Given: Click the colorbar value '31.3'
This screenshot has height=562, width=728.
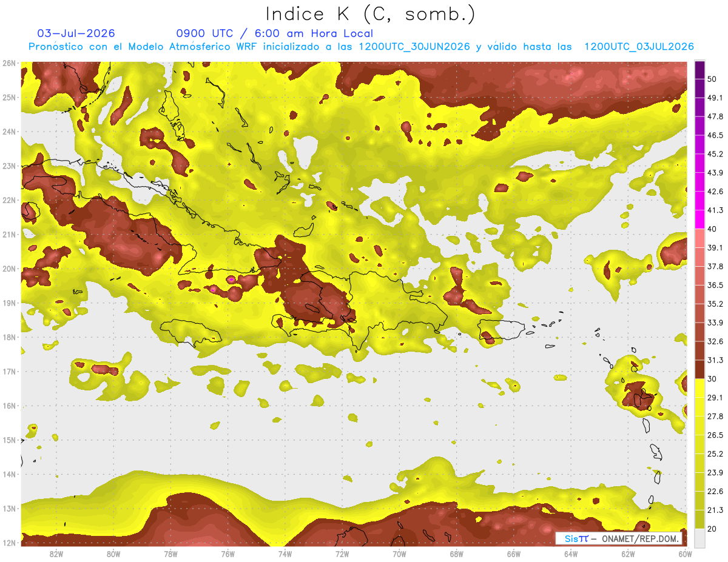Looking at the screenshot, I should (x=715, y=360).
